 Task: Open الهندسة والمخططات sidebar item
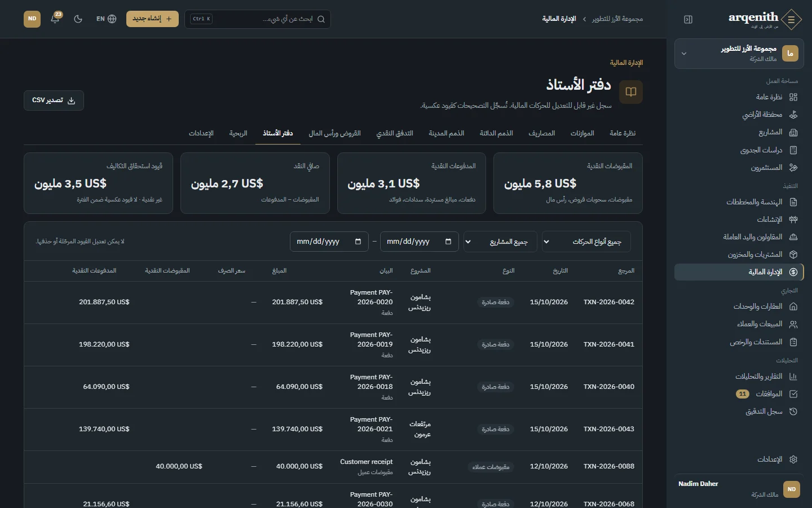[739, 202]
